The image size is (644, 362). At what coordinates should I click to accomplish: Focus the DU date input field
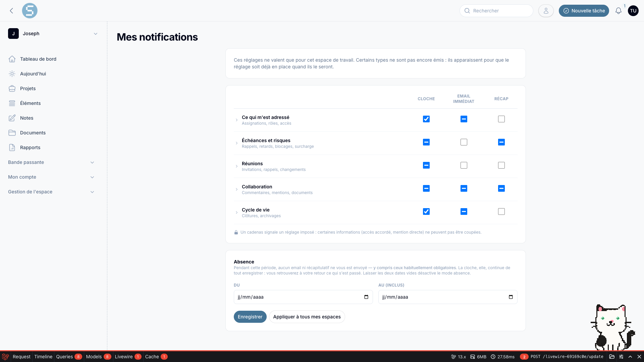[x=303, y=297]
